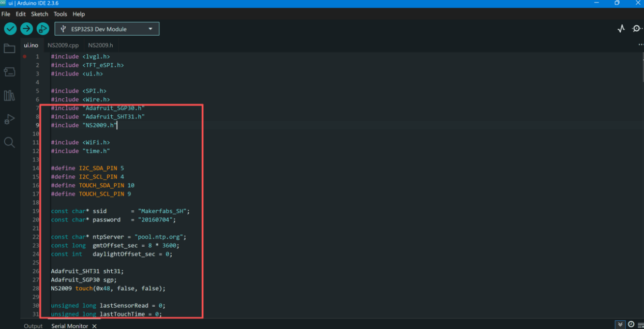Open the ESP32S3 Dev Module board selector
Viewport: 644px width, 329px height.
tap(107, 29)
